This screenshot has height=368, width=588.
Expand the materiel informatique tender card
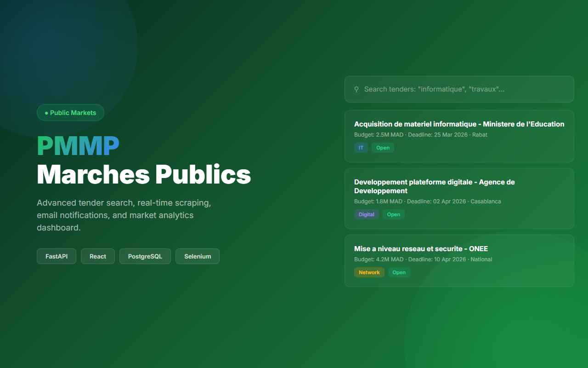pos(459,136)
